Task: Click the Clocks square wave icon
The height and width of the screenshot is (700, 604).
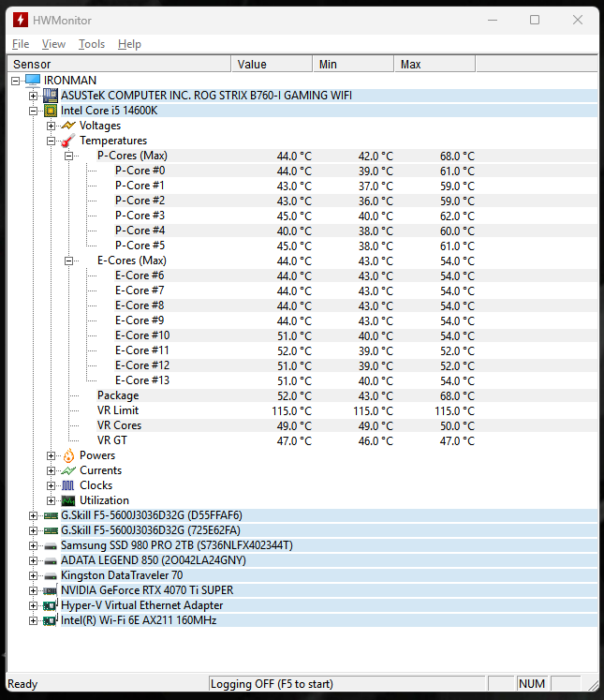Action: [68, 485]
